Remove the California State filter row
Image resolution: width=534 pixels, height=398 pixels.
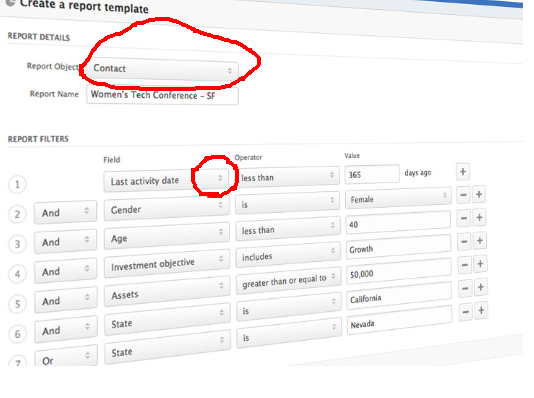(465, 288)
